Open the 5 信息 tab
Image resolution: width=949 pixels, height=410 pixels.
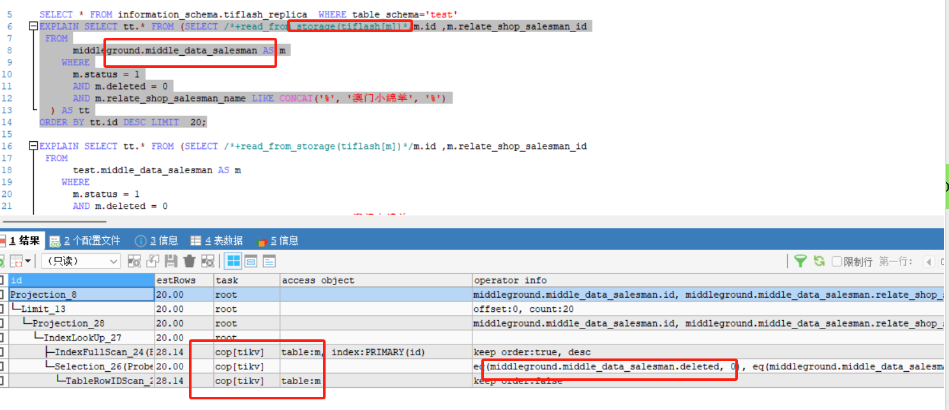point(277,240)
